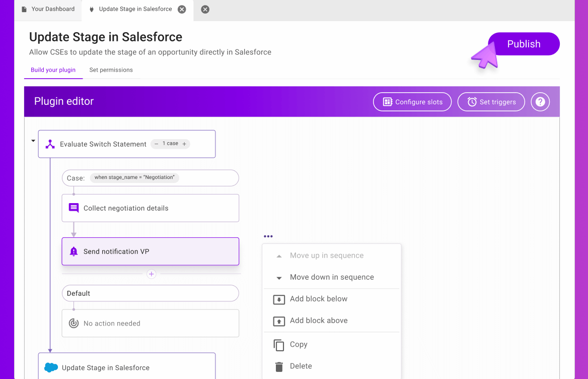Close the Update Stage in Salesforce tab

pyautogui.click(x=182, y=9)
